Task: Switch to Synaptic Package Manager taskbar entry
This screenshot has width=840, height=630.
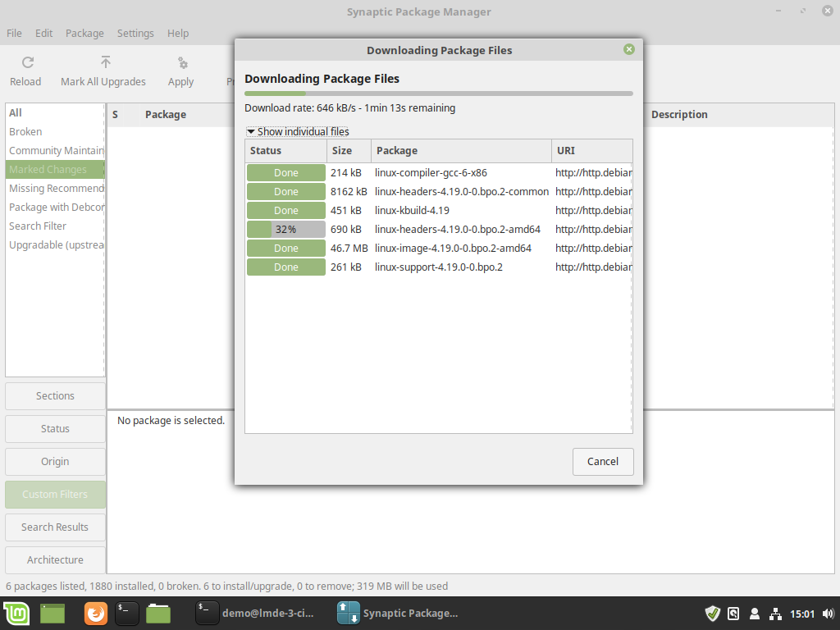Action: tap(398, 614)
